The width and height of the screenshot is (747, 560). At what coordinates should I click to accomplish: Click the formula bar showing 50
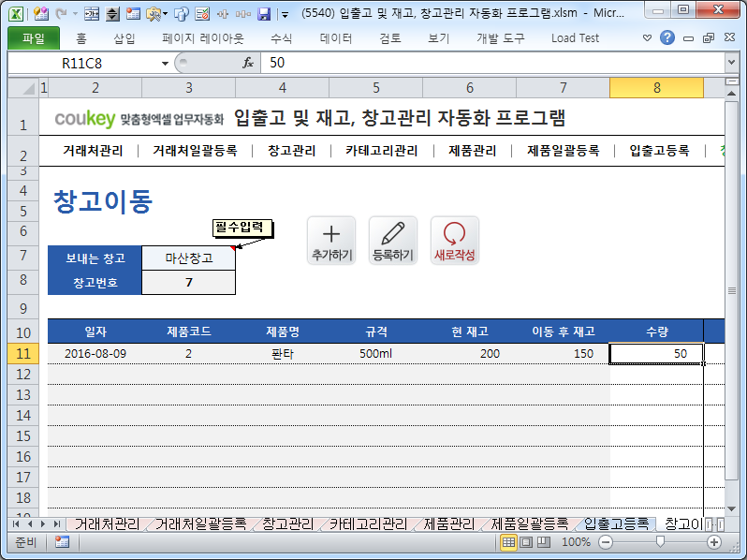click(x=492, y=63)
